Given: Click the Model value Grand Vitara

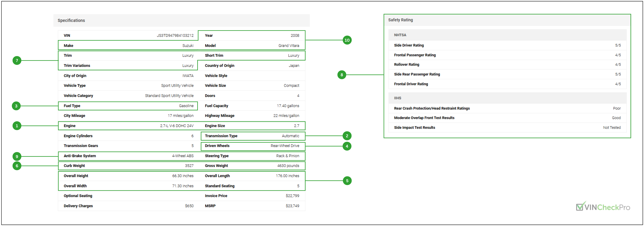Looking at the screenshot, I should (x=289, y=46).
